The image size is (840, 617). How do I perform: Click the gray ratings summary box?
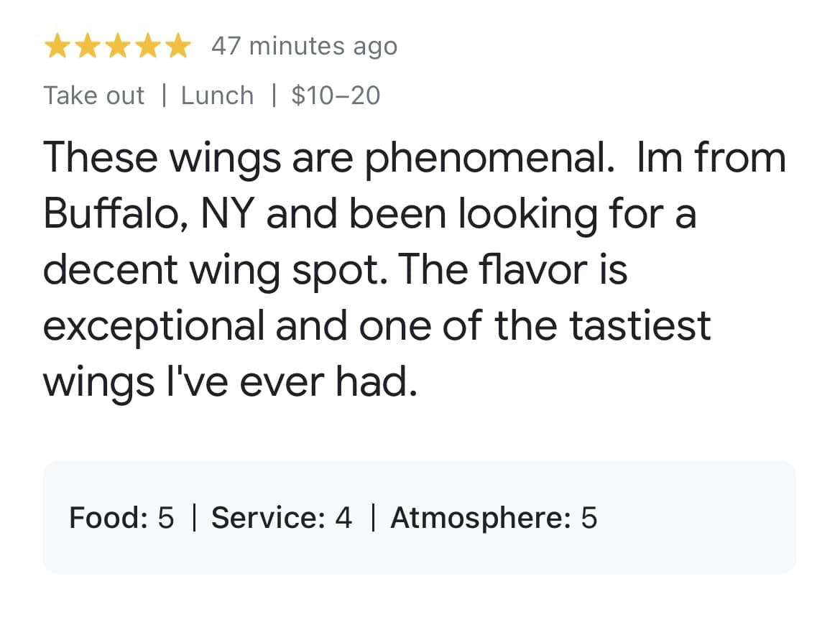(x=420, y=518)
